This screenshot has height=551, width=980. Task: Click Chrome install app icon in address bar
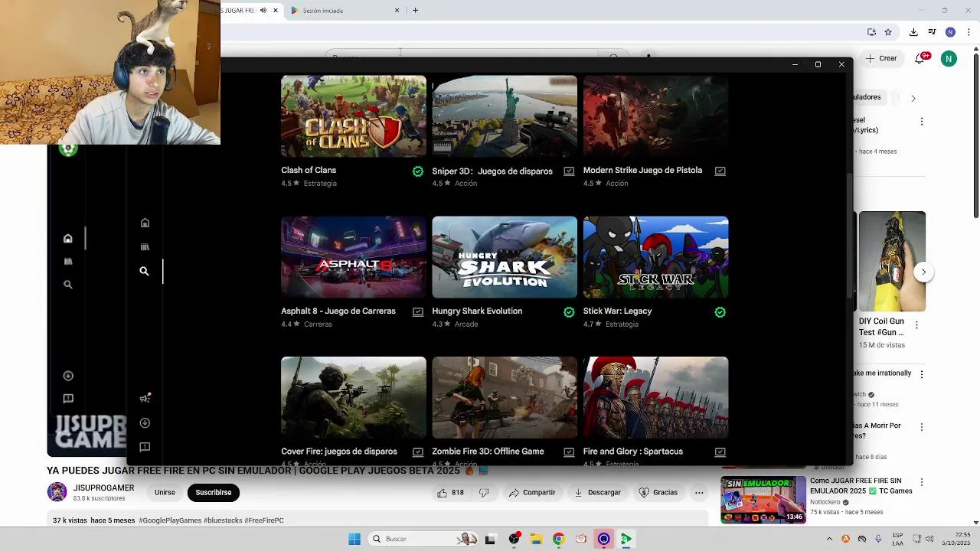[x=871, y=32]
